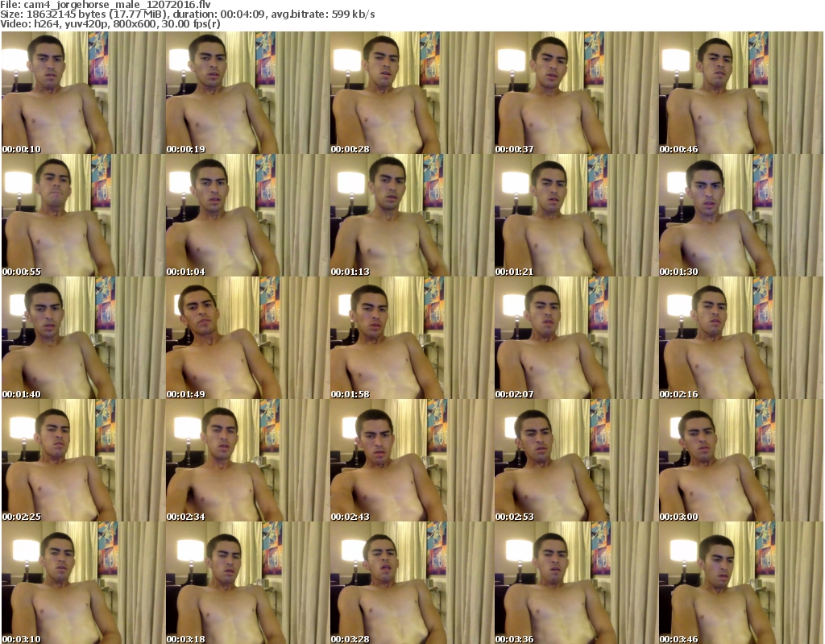Choose the 00:02:25 video frame
Screen dimensions: 825x644
[83, 460]
